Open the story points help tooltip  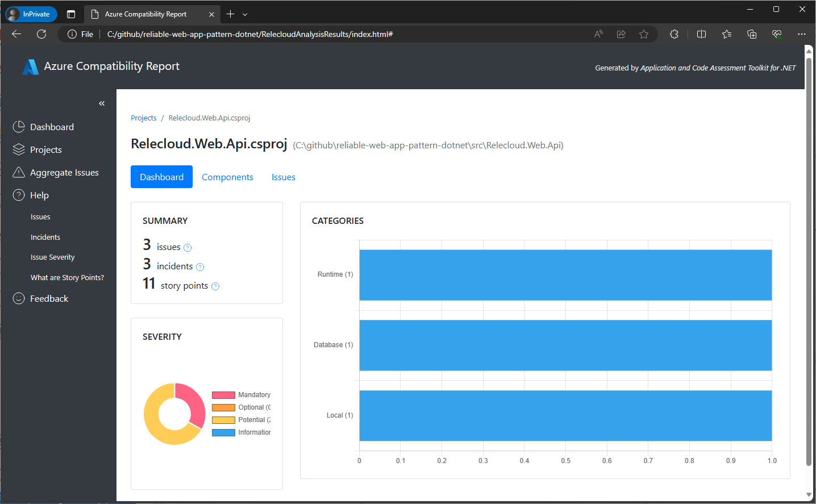click(215, 286)
